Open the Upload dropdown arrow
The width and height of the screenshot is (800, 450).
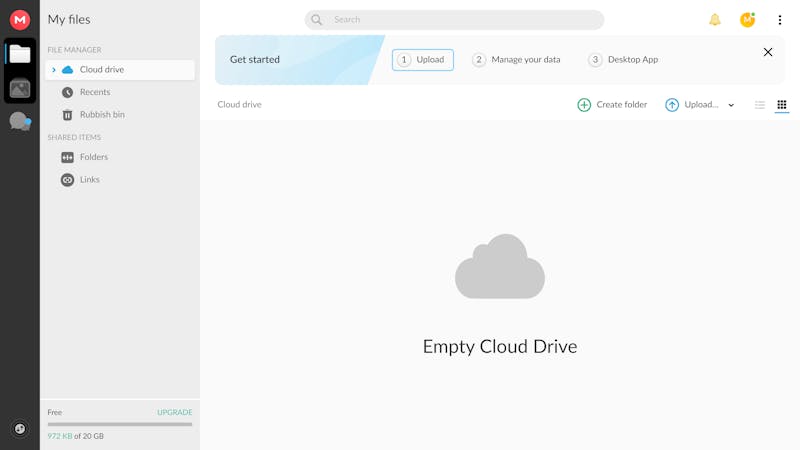click(731, 105)
